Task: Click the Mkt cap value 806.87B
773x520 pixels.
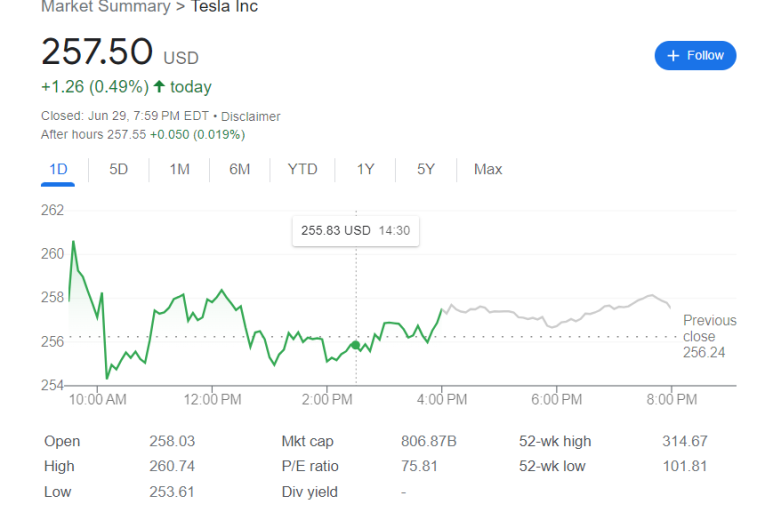Action: (428, 441)
